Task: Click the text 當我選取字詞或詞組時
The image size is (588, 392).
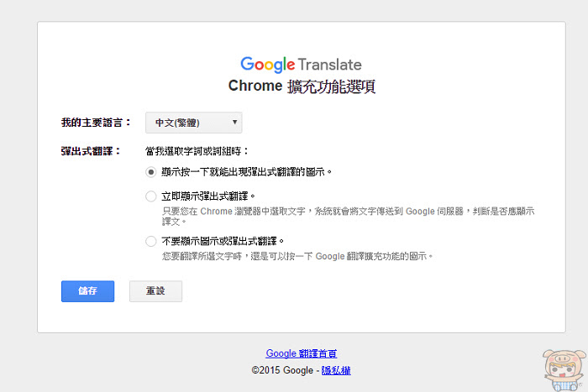Action: (x=197, y=151)
